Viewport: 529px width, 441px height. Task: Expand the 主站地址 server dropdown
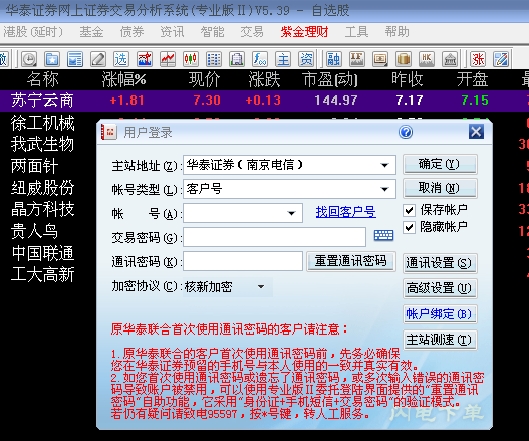tap(384, 165)
